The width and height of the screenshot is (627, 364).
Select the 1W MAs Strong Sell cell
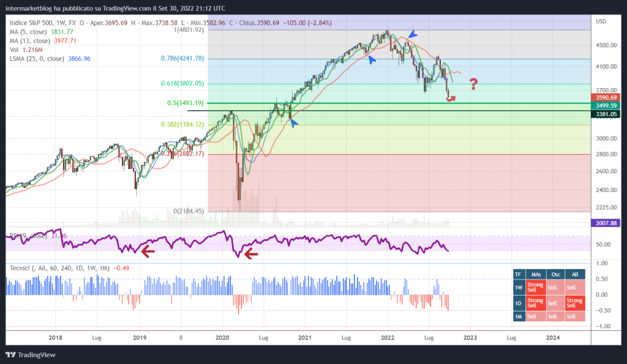click(x=535, y=288)
